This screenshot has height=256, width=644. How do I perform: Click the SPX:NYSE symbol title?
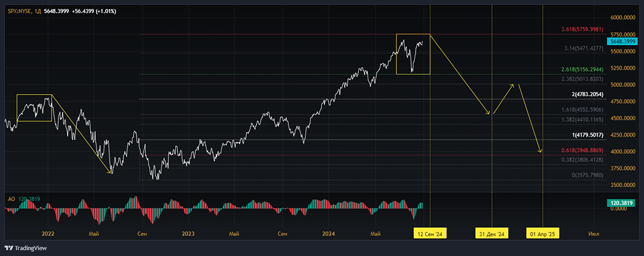[x=20, y=12]
